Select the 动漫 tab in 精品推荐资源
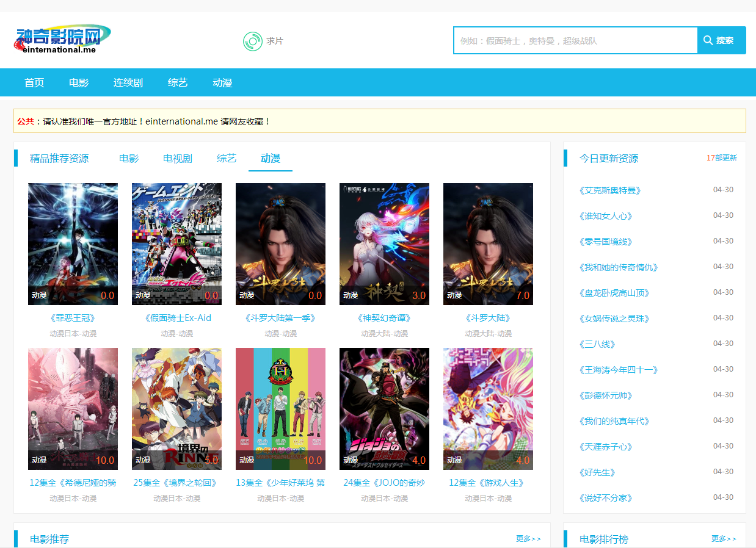This screenshot has width=756, height=548. (271, 159)
